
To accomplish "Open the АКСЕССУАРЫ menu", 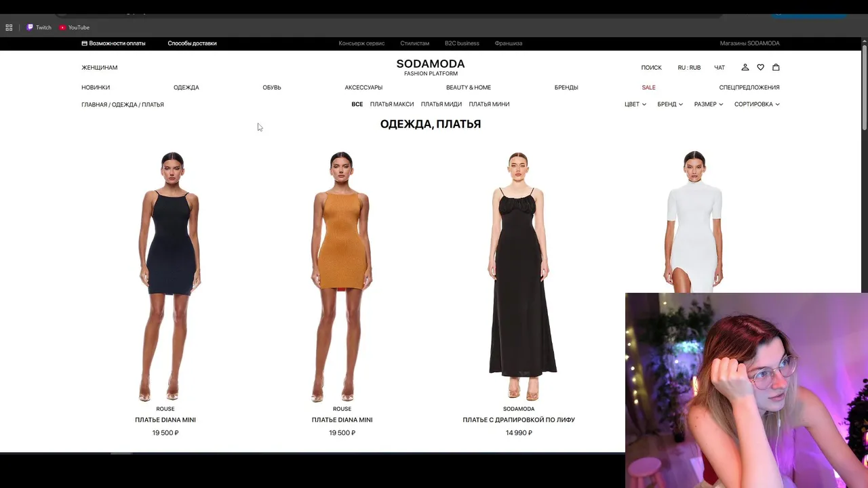I will click(x=363, y=87).
